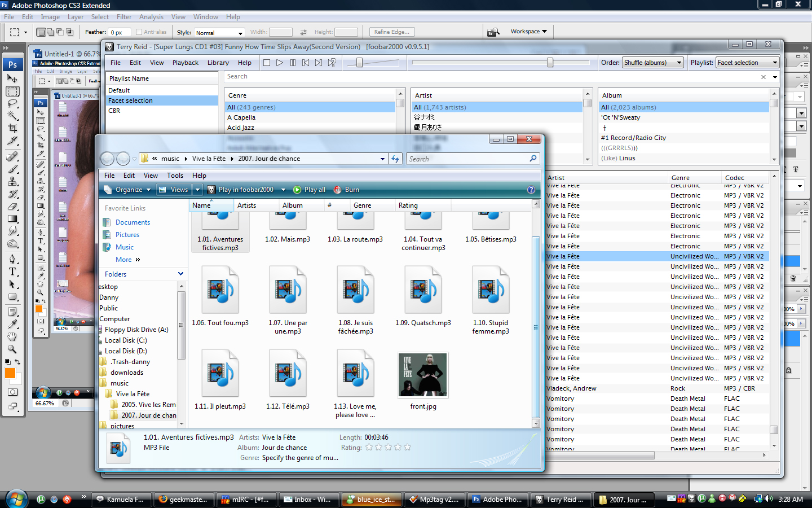Open the Views options arrow in Explorer

click(197, 190)
